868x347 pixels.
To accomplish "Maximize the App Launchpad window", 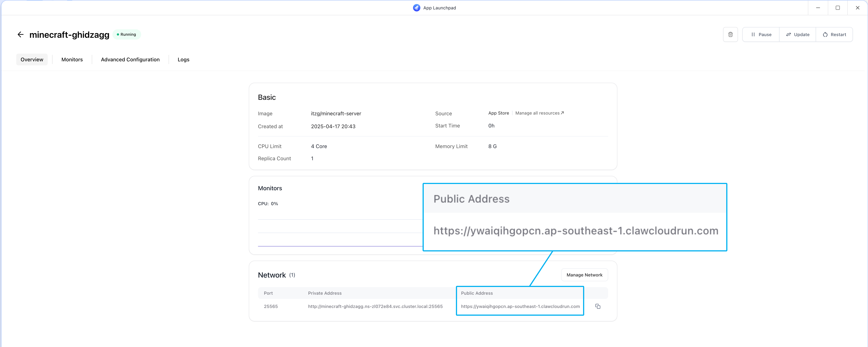I will tap(838, 8).
